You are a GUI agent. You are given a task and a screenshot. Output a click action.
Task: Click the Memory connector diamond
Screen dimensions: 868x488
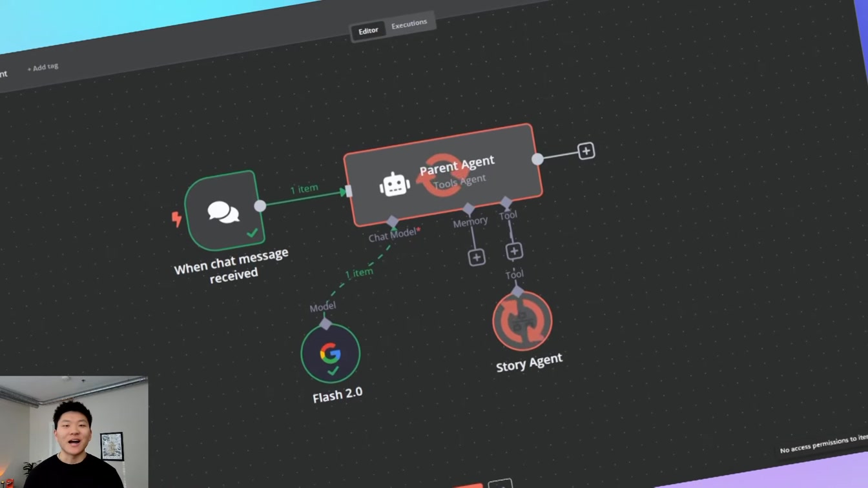click(x=469, y=208)
